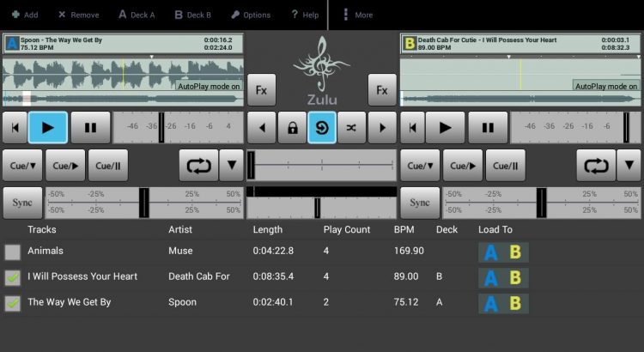Load Animals to Deck A
The width and height of the screenshot is (644, 352).
491,252
